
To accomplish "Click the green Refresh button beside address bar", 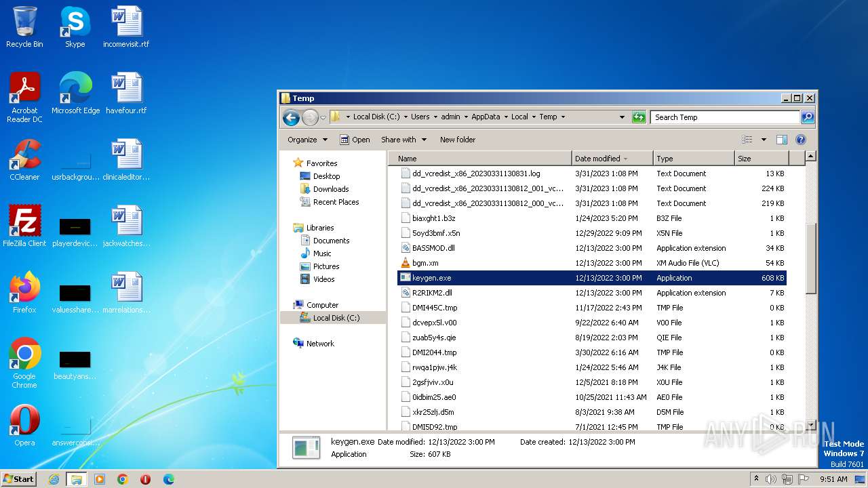I will pos(638,117).
